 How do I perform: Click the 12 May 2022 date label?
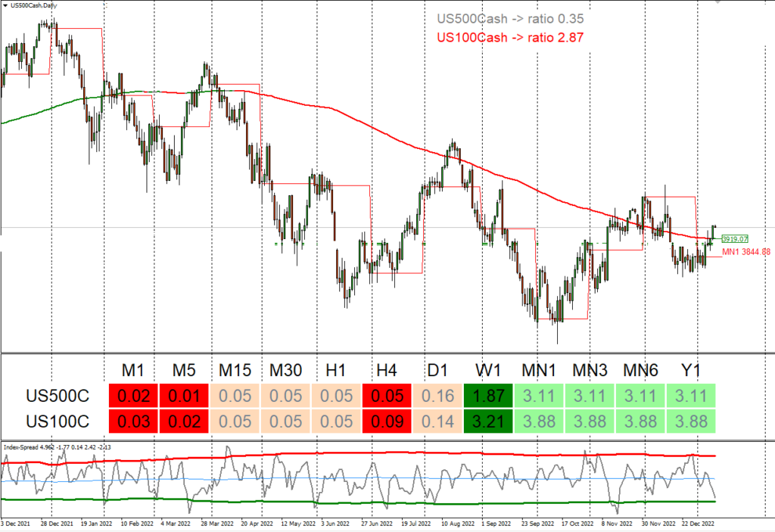298,524
